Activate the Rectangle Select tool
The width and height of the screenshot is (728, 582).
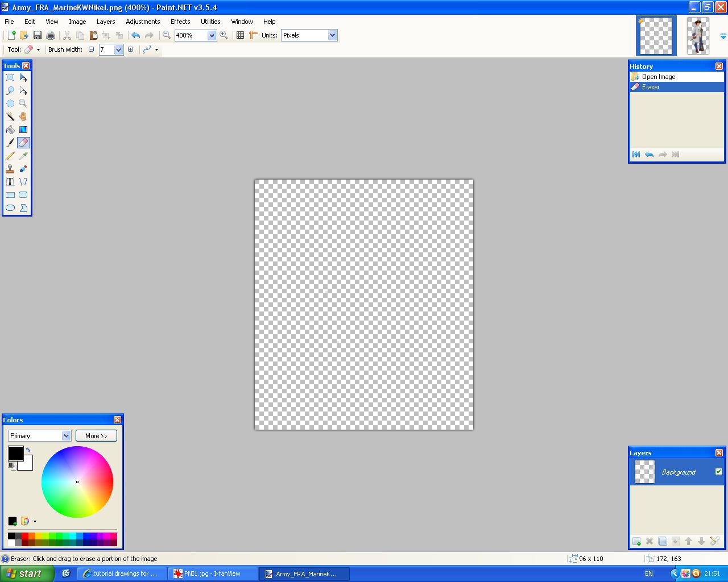point(10,77)
